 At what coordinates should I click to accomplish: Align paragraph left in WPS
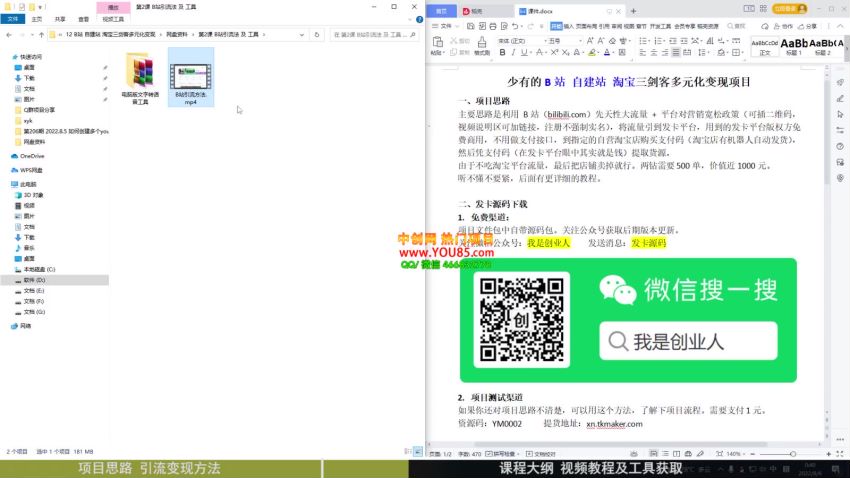click(x=643, y=53)
